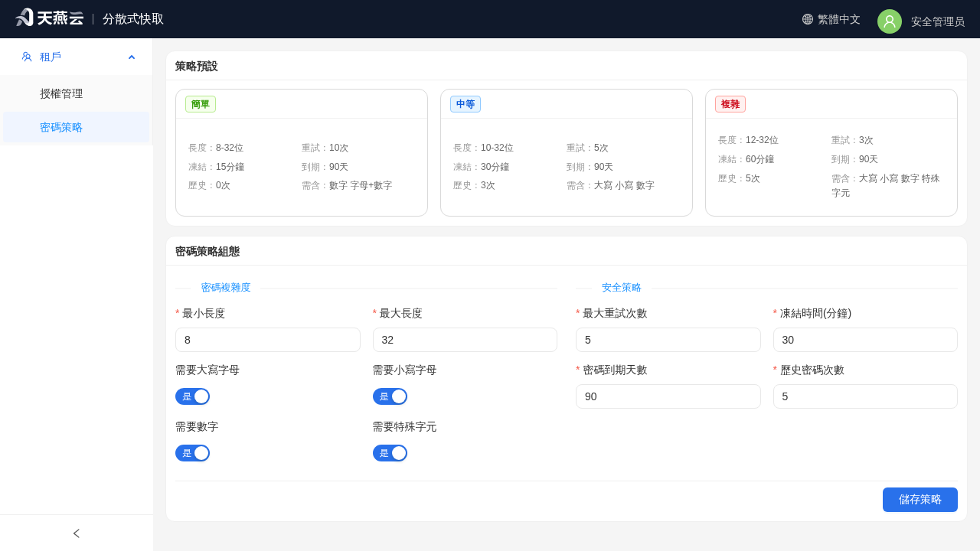Turn off the 需要特殊字元 switch
The image size is (980, 551).
(x=390, y=453)
